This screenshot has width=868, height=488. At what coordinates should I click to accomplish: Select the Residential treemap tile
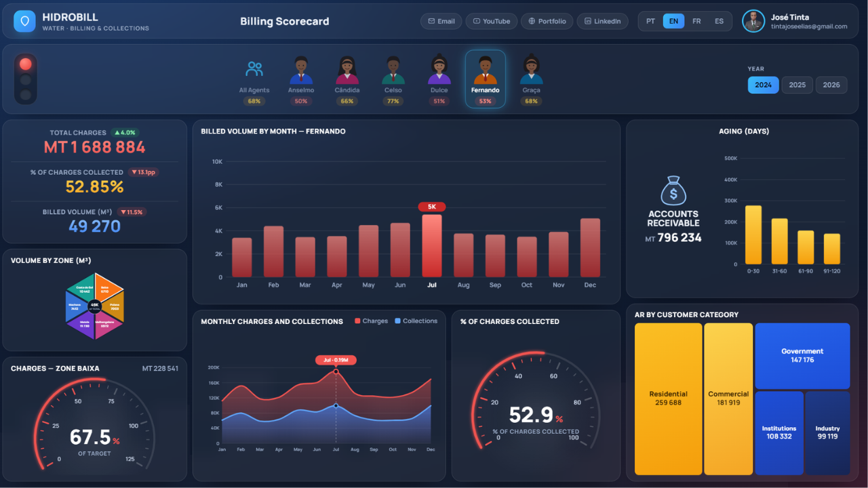click(669, 399)
